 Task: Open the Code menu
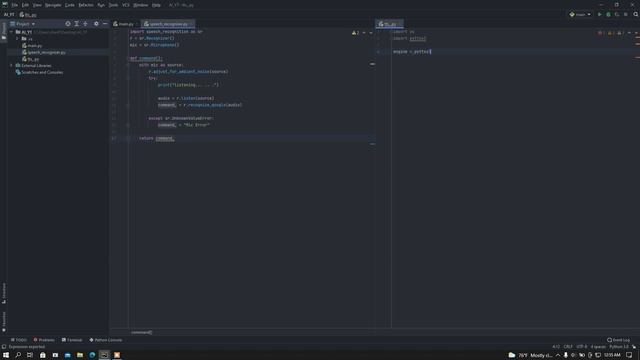70,5
